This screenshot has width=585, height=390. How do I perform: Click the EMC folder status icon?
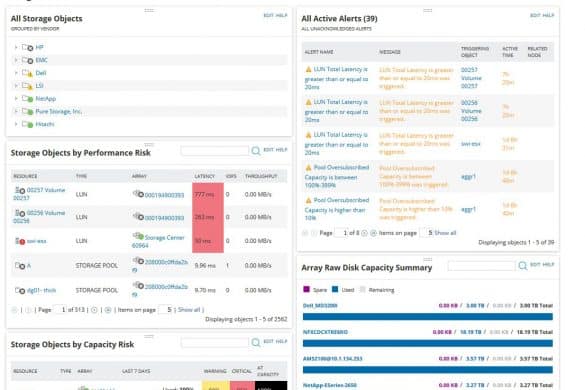click(x=28, y=60)
